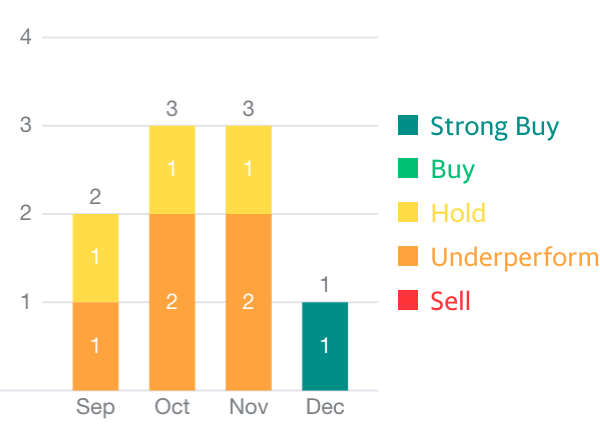Image resolution: width=600 pixels, height=432 pixels.
Task: Click the Nov Hold yellow bar segment
Action: (x=248, y=170)
